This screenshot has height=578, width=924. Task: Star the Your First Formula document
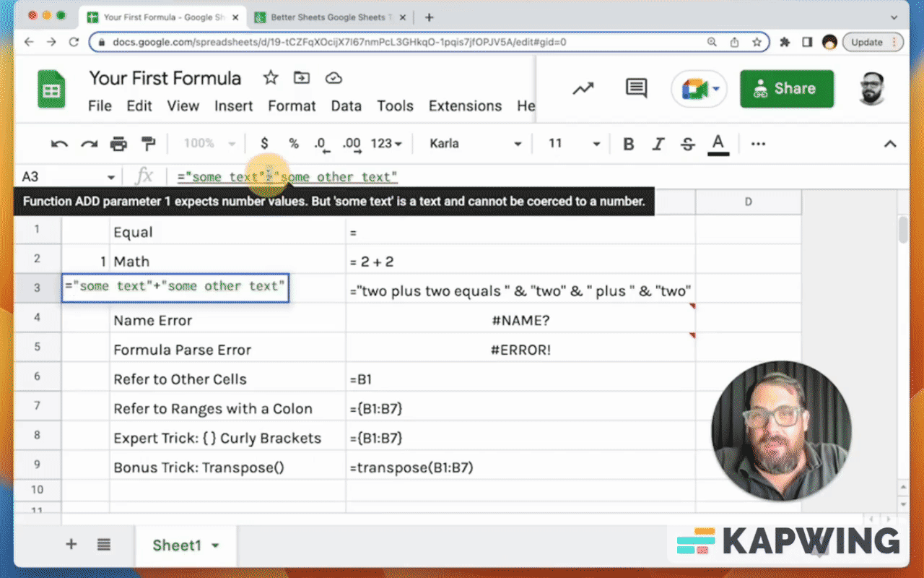[x=271, y=78]
